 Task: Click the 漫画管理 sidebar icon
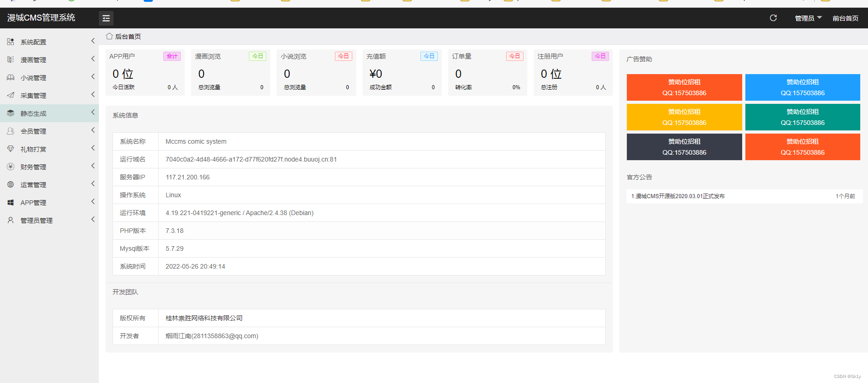11,59
